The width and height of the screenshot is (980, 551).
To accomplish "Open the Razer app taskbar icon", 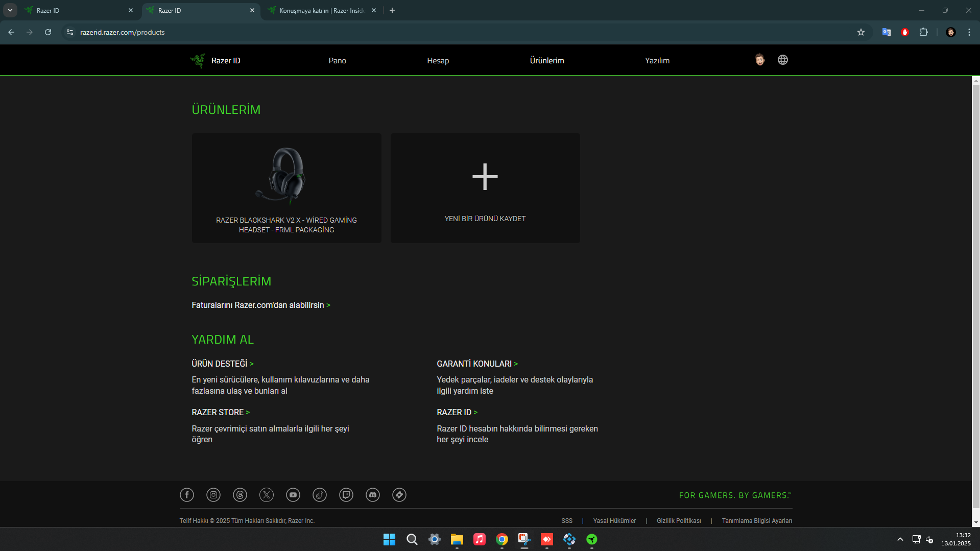I will point(592,539).
